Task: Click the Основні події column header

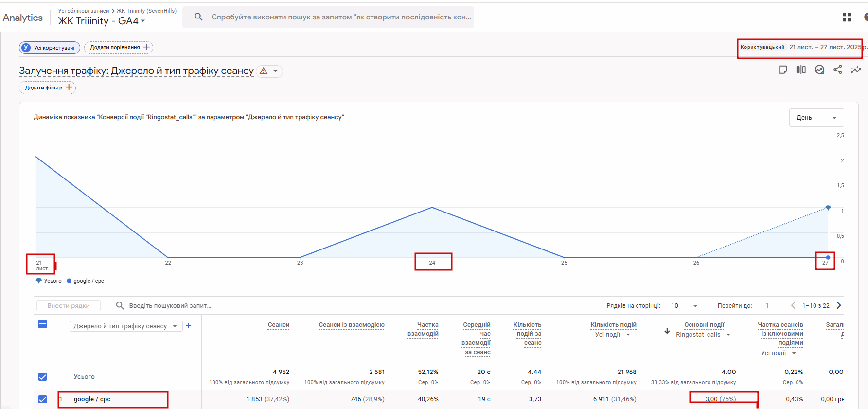Action: coord(704,325)
